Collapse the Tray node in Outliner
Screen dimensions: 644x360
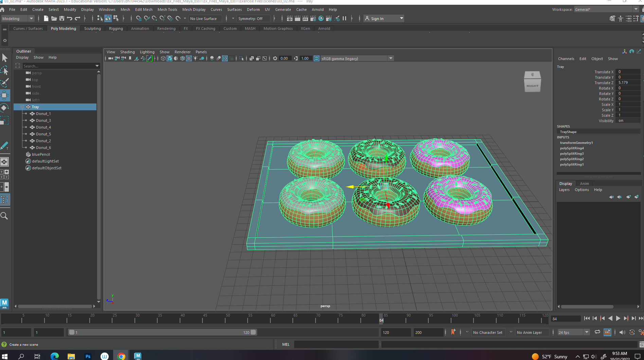[22, 107]
